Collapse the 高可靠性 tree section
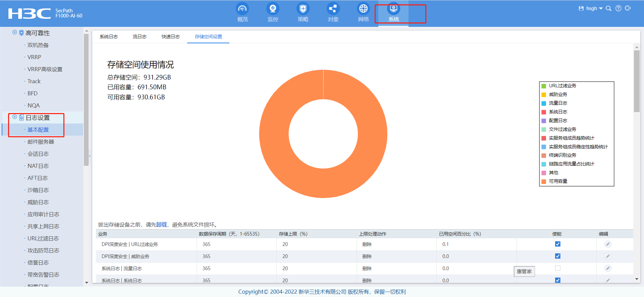644x297 pixels. [x=14, y=33]
